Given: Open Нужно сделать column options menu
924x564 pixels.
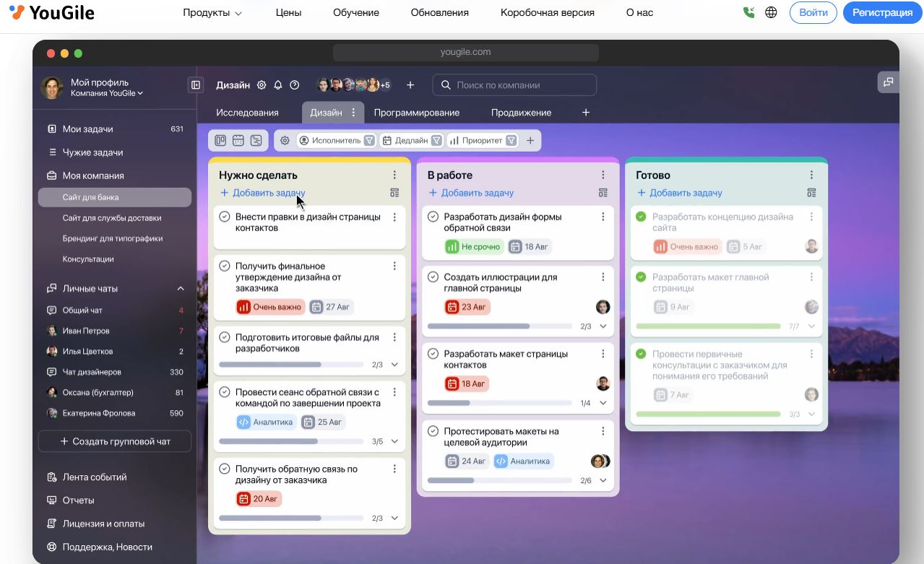Looking at the screenshot, I should (394, 175).
